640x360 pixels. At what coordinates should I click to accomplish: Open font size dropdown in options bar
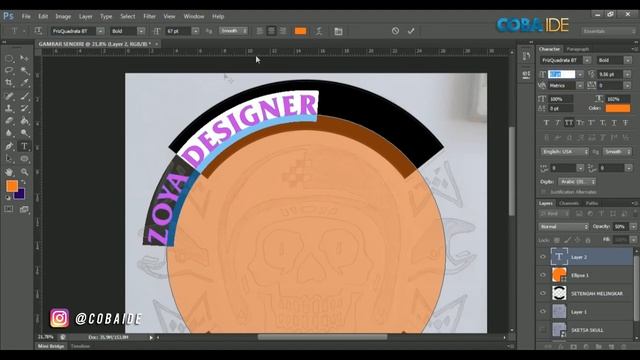click(196, 31)
